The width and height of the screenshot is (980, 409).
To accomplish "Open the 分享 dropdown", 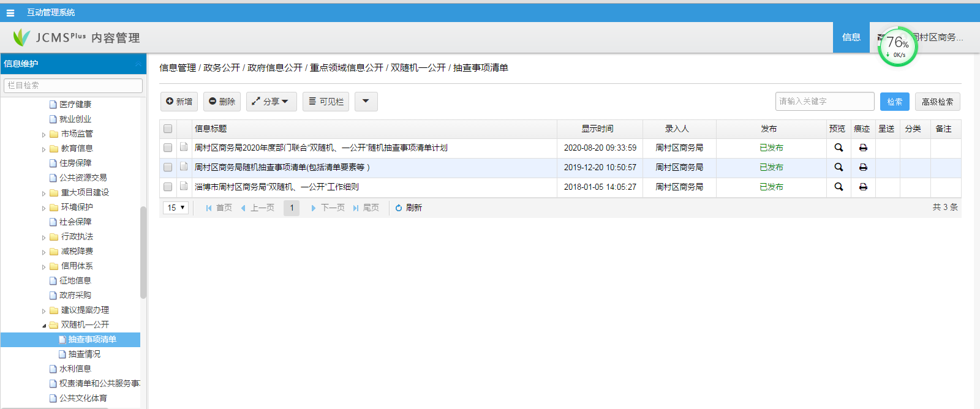I will (x=271, y=102).
